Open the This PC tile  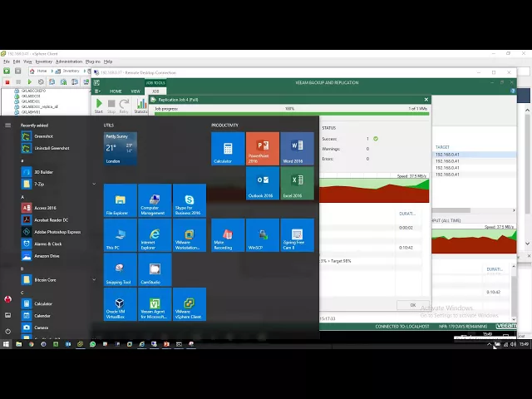[x=120, y=234]
